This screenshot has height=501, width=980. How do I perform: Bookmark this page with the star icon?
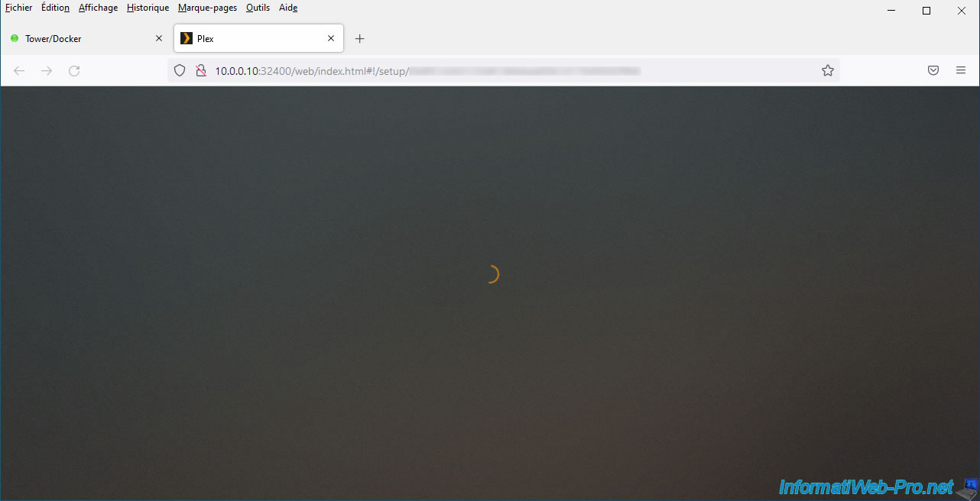coord(827,70)
